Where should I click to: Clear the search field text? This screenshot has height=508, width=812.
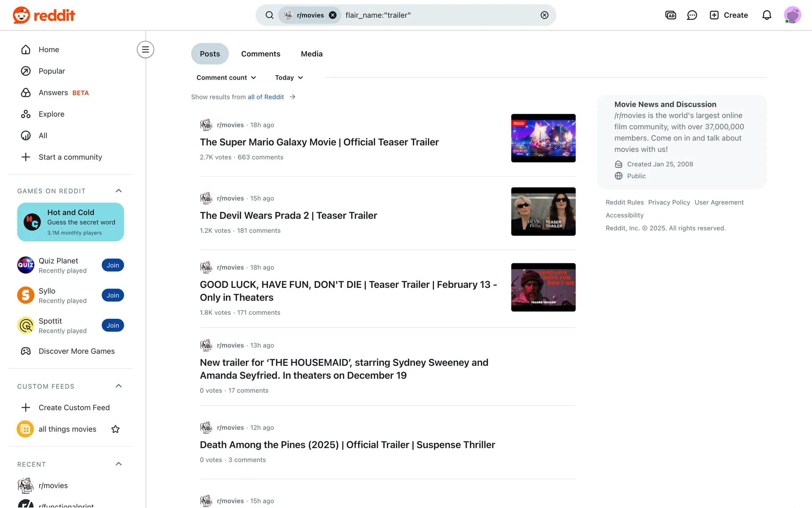(x=544, y=15)
